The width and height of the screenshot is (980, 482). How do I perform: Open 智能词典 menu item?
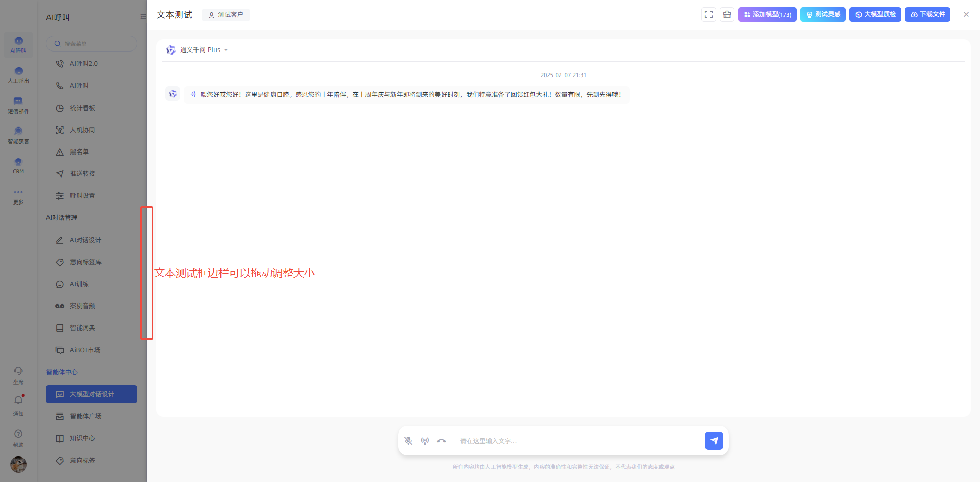coord(91,328)
